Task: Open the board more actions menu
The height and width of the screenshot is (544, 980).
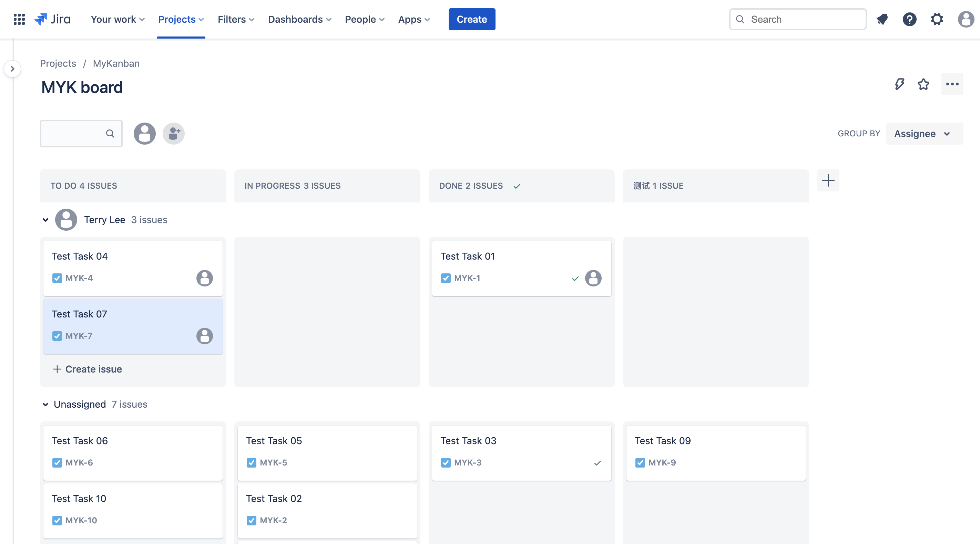Action: tap(952, 84)
